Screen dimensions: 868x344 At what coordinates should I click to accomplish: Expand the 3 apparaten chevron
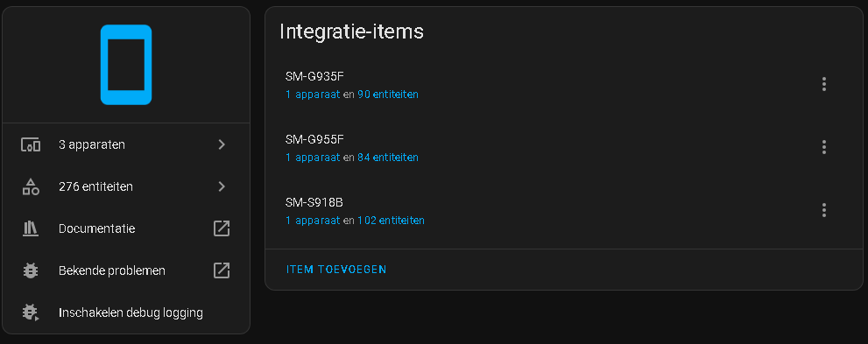tap(222, 145)
